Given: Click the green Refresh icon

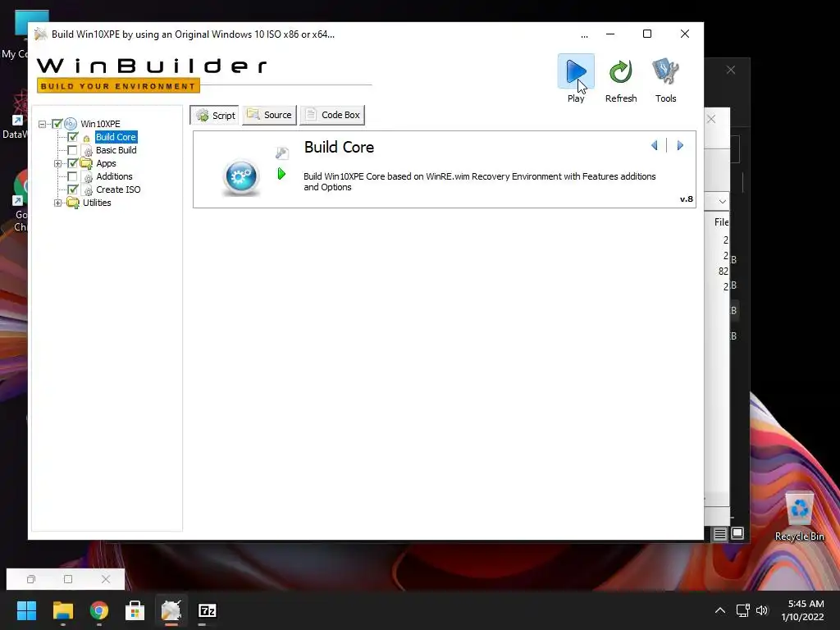Looking at the screenshot, I should click(x=621, y=72).
